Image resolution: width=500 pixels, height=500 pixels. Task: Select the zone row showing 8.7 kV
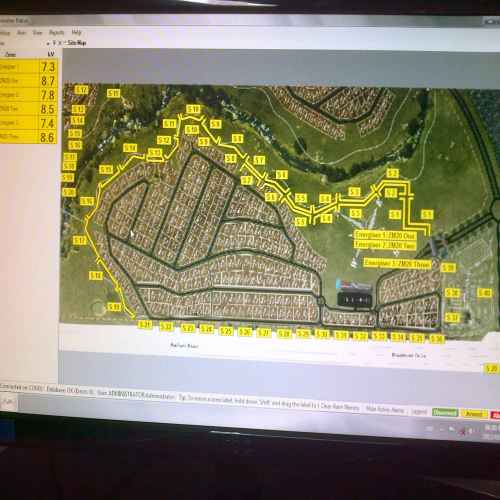pyautogui.click(x=29, y=81)
